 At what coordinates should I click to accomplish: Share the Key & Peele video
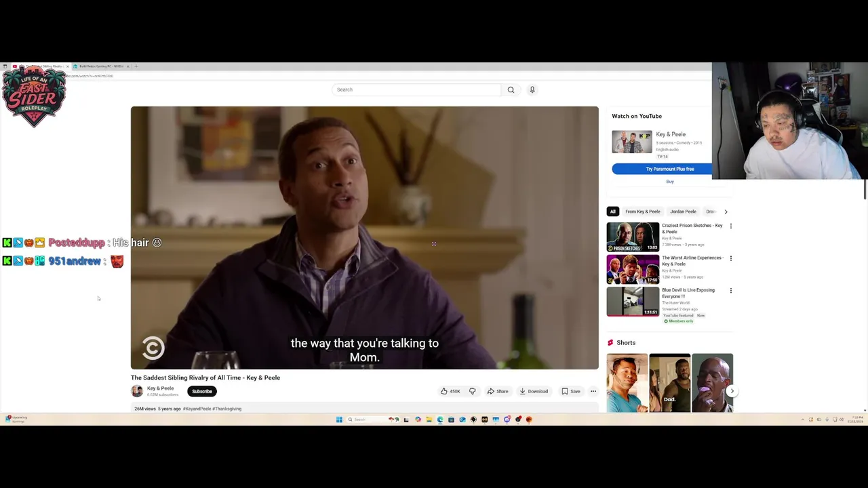pos(498,391)
